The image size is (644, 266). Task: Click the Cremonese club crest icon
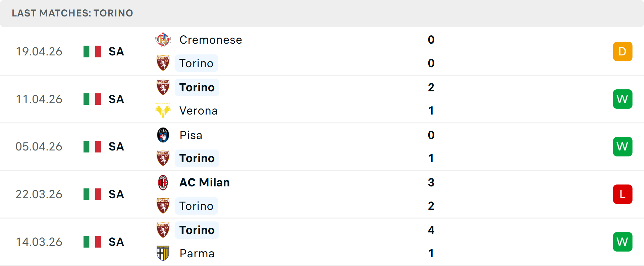pyautogui.click(x=163, y=40)
